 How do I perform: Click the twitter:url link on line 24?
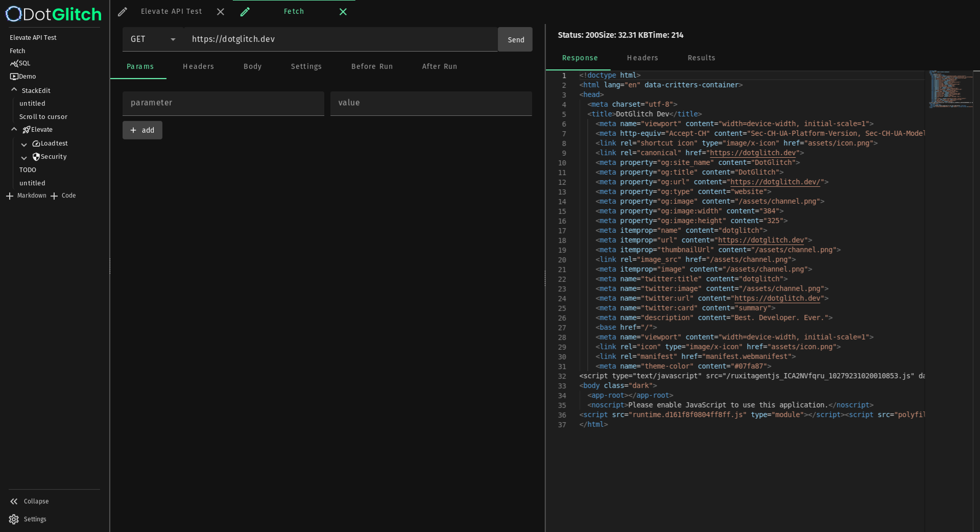(777, 298)
